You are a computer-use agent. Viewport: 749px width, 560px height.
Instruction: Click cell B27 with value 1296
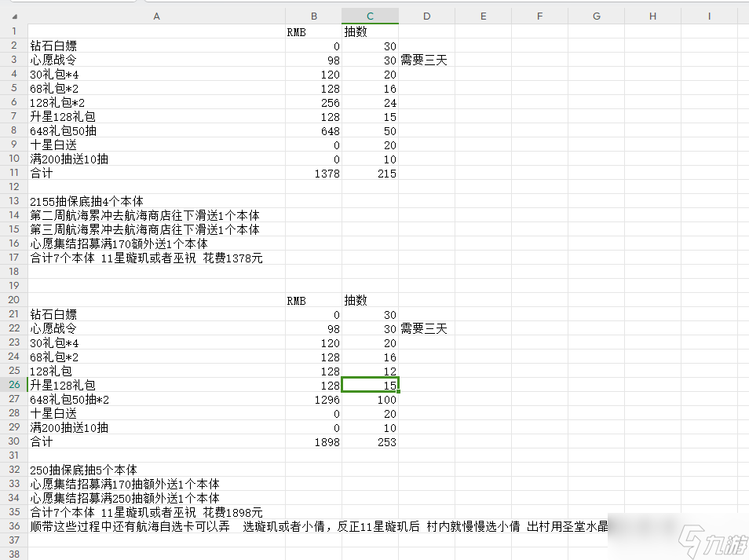click(x=314, y=399)
